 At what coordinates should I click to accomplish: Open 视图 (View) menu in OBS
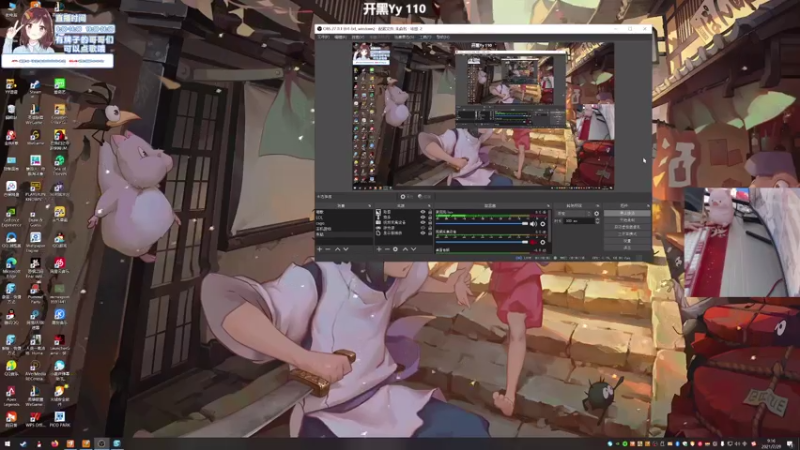(x=358, y=37)
